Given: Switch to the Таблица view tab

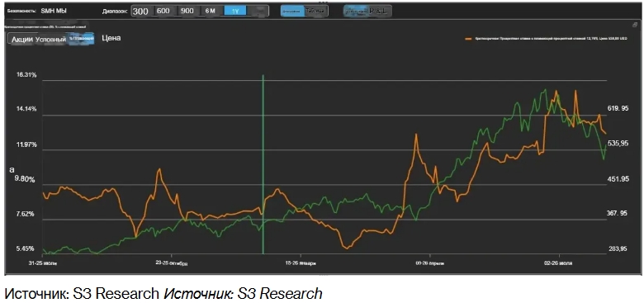Looking at the screenshot, I should coord(316,11).
